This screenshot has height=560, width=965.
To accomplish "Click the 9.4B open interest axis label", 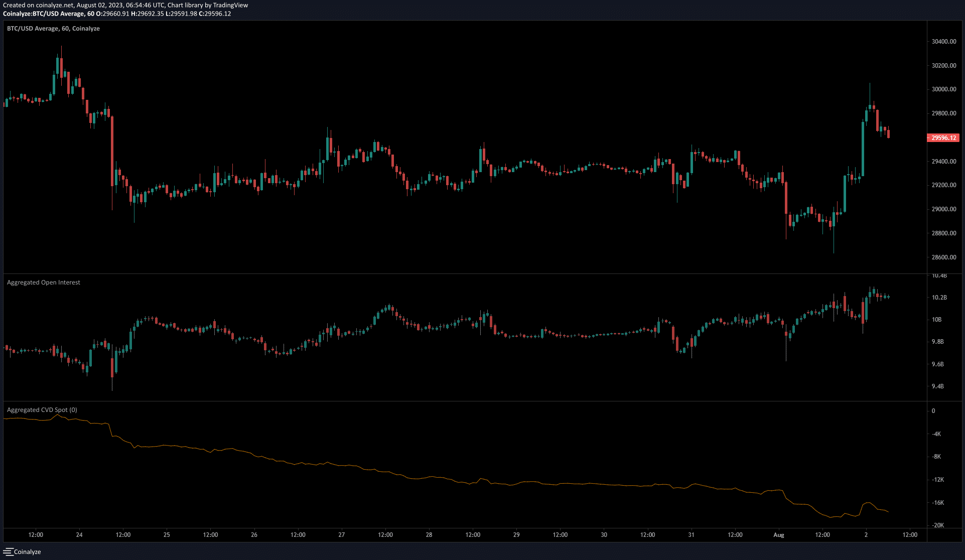I will click(938, 386).
